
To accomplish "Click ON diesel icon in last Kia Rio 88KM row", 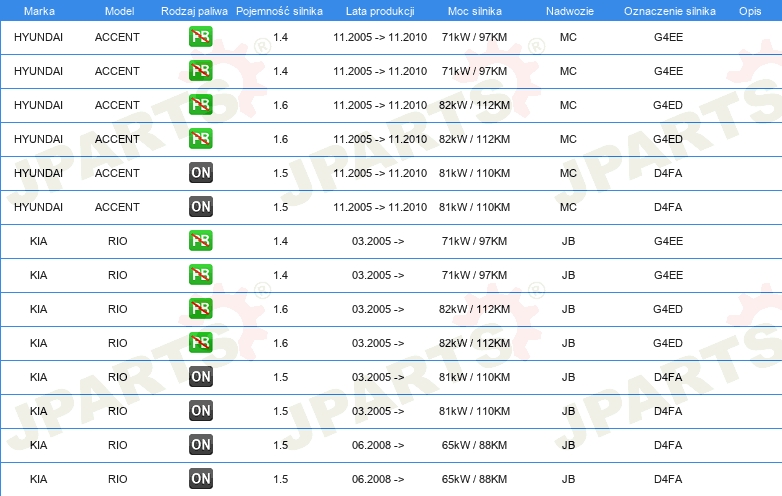I will pyautogui.click(x=200, y=479).
